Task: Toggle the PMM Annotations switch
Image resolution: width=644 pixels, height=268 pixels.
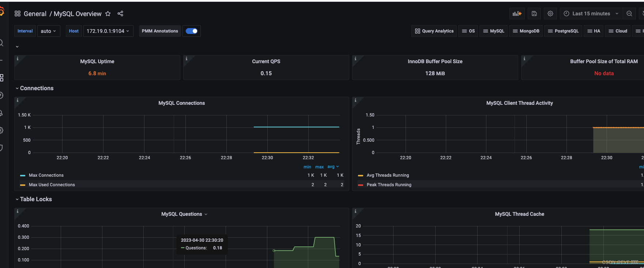Action: coord(192,31)
